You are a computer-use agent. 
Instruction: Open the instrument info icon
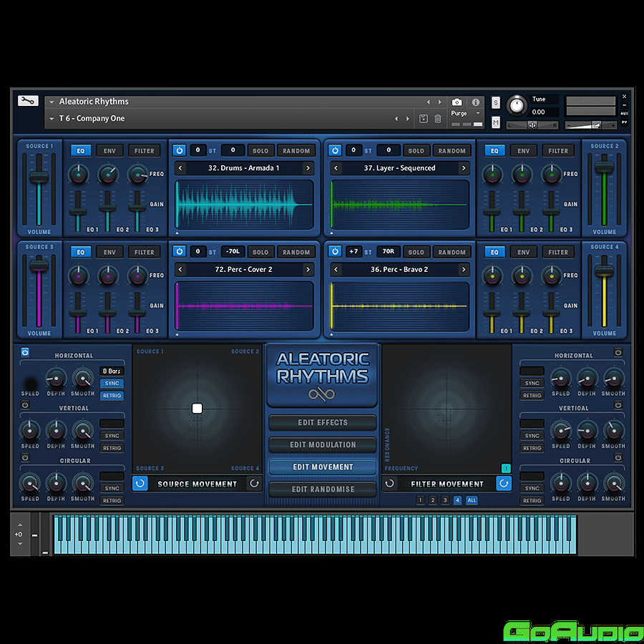point(475,102)
